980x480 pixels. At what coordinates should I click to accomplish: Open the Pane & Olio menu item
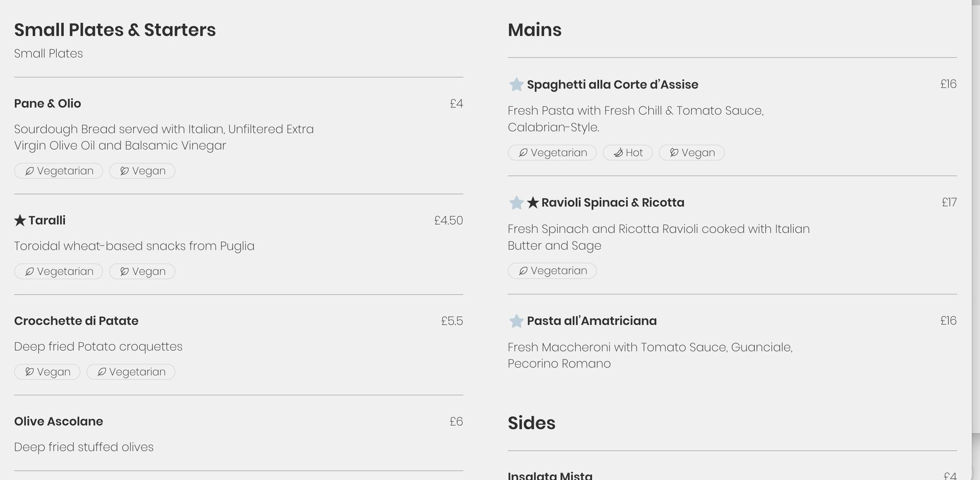tap(47, 104)
